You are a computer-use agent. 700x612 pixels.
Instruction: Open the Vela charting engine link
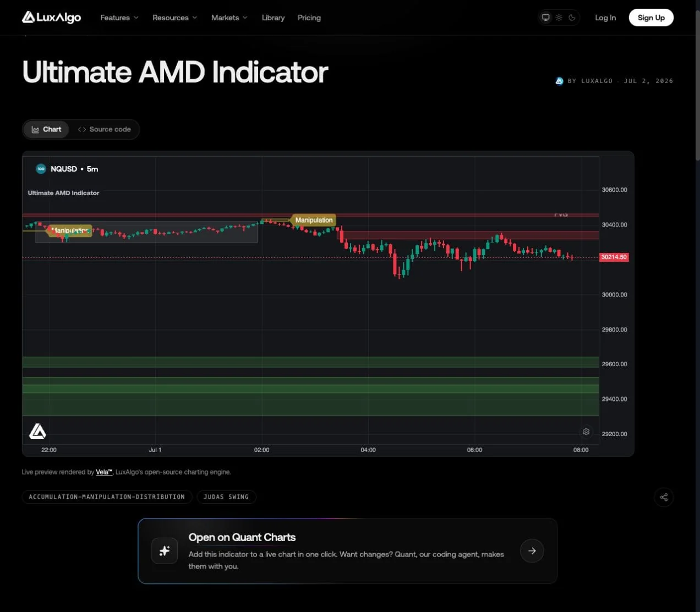(x=103, y=472)
